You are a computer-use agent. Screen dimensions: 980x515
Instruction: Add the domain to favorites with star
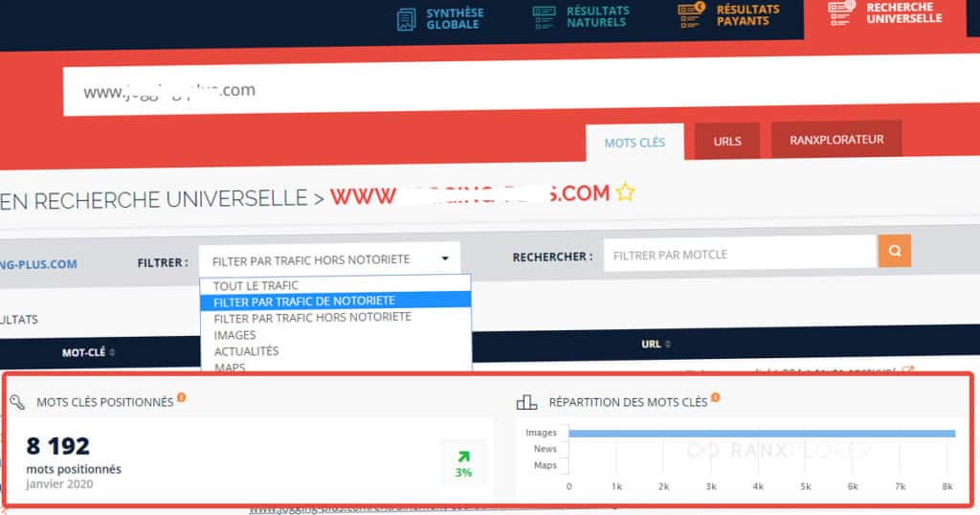[x=625, y=191]
